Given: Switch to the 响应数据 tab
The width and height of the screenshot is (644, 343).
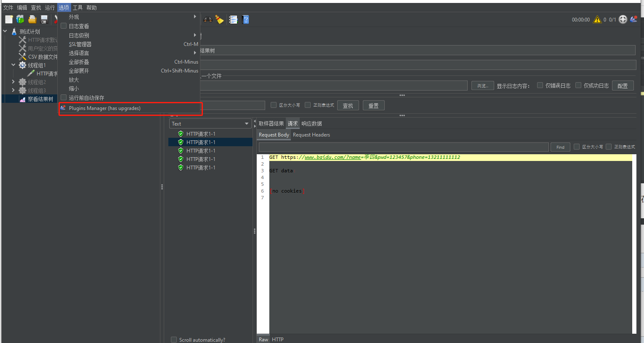Looking at the screenshot, I should click(311, 124).
